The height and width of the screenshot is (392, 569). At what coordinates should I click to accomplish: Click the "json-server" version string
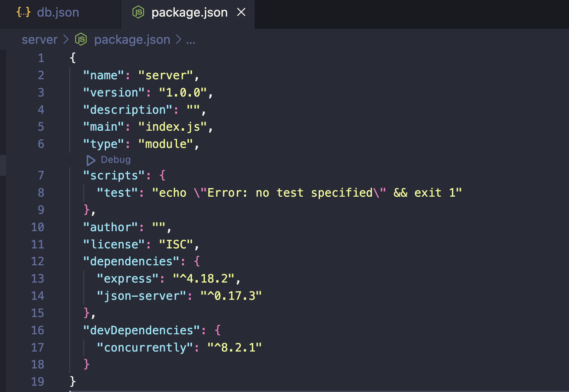click(231, 296)
